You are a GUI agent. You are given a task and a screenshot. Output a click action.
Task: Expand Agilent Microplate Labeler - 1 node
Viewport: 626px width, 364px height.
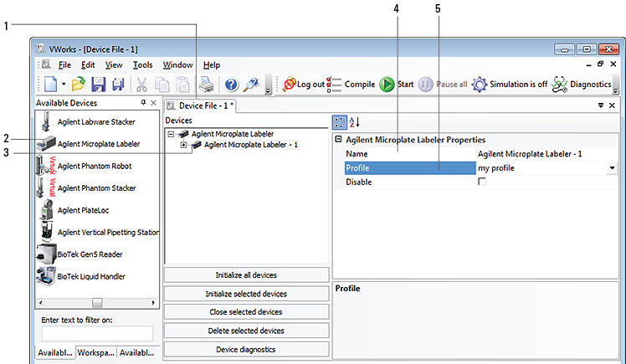(183, 145)
